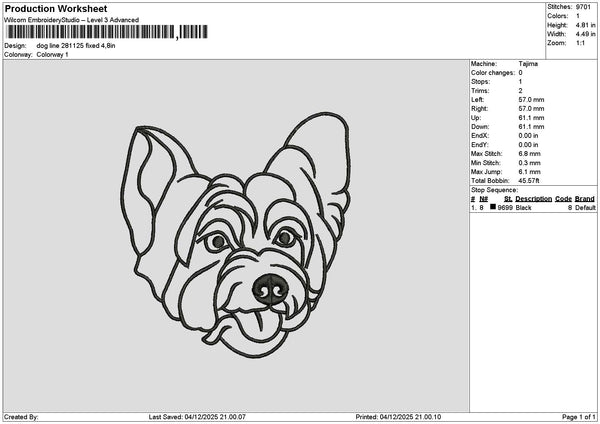Click the Up value 61.1 mm

(531, 118)
